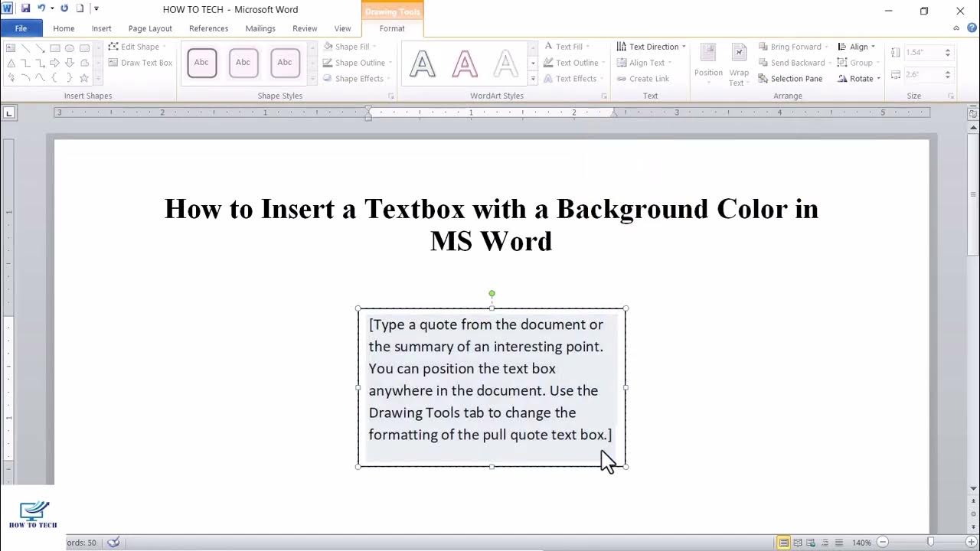Open the Text Direction dropdown
This screenshot has height=551, width=980.
[x=652, y=47]
